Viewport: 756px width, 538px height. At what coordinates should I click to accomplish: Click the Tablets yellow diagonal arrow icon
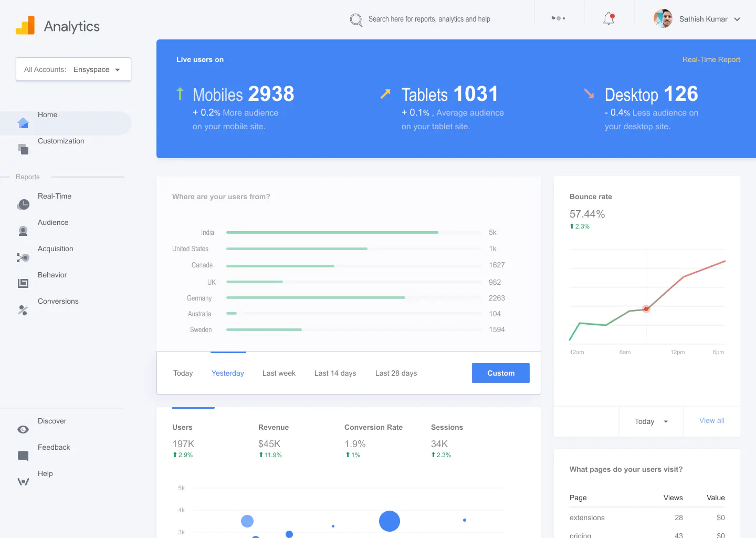[385, 94]
